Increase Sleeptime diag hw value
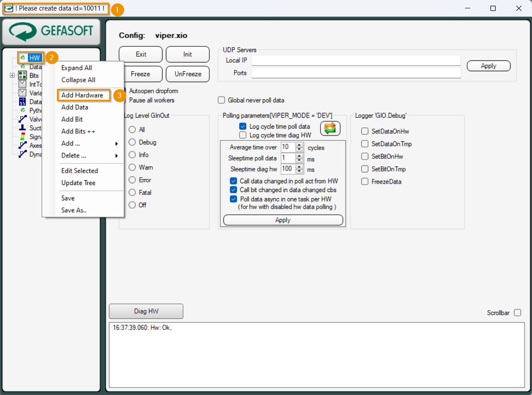This screenshot has width=532, height=395. pos(299,167)
